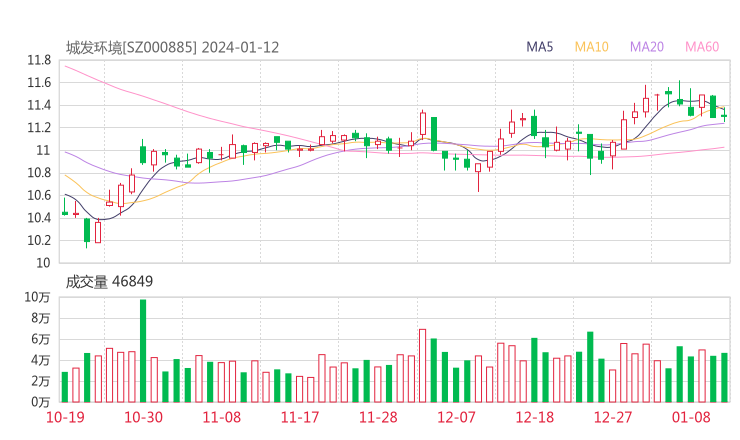740x440 pixels.
Task: Click the 12-18 date axis label
Action: coord(535,417)
